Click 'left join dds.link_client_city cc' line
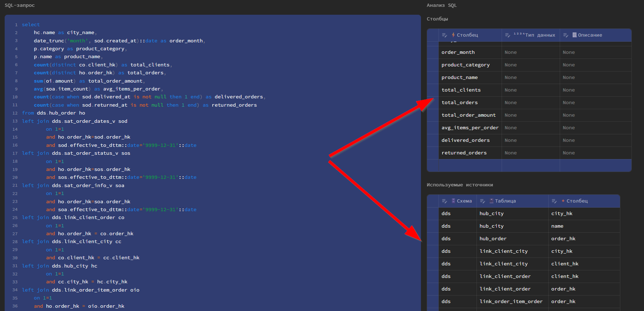This screenshot has width=644, height=311. [x=72, y=242]
